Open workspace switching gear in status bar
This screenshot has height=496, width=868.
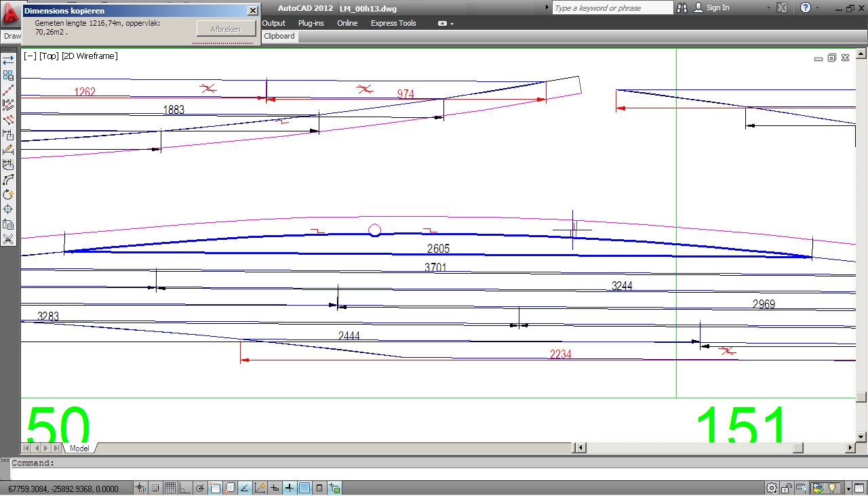point(772,488)
